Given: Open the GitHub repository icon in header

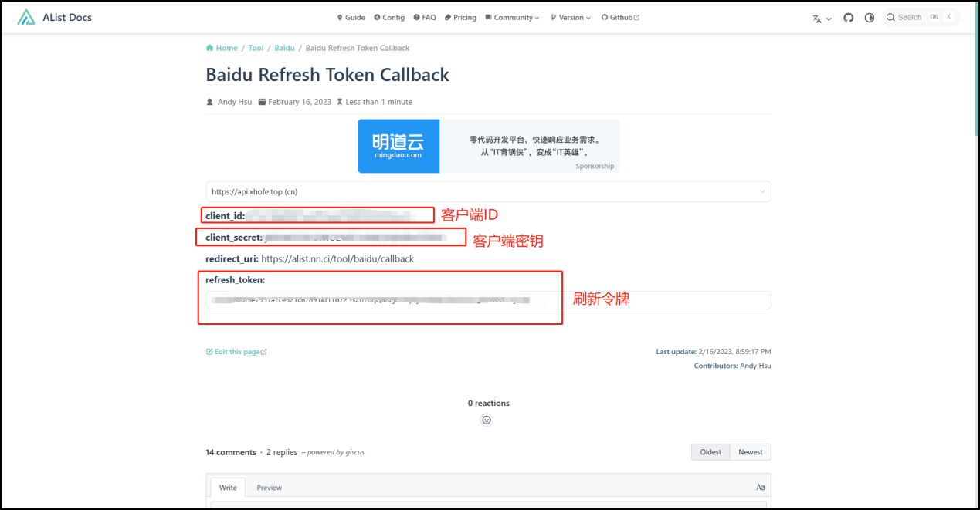Looking at the screenshot, I should 848,17.
